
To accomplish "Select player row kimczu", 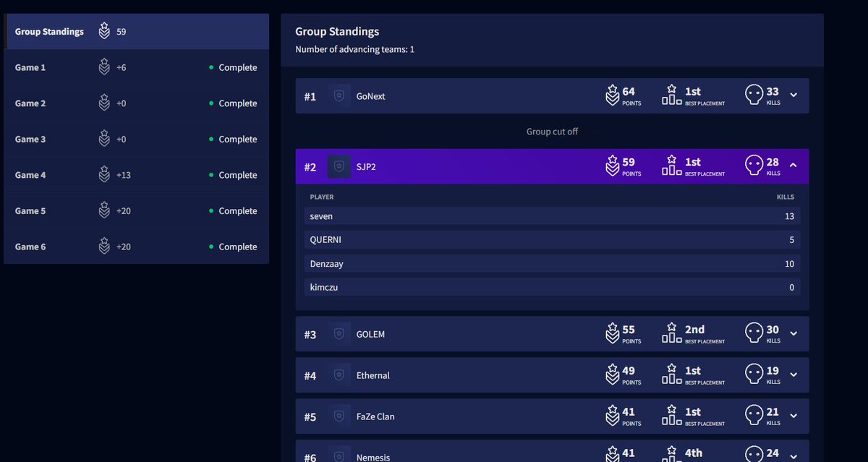I will pos(552,288).
